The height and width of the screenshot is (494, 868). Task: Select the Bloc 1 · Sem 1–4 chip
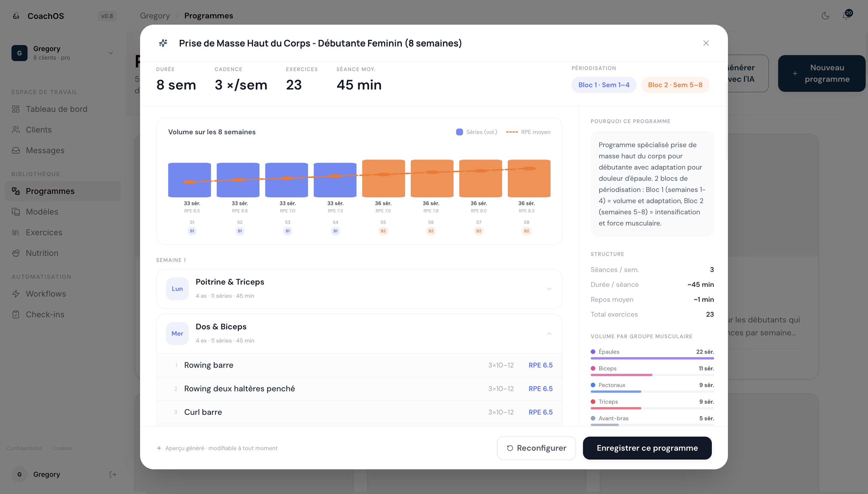604,85
